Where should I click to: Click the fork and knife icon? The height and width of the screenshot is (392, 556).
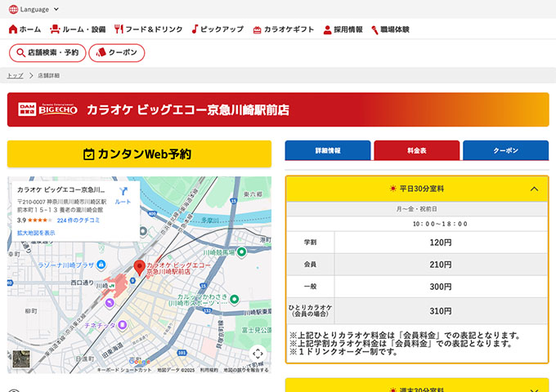(x=119, y=29)
